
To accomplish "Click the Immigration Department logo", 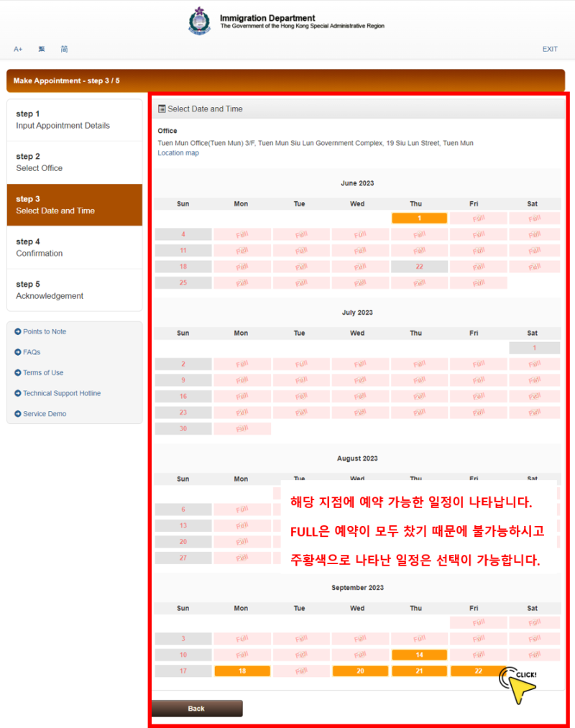I will (199, 21).
